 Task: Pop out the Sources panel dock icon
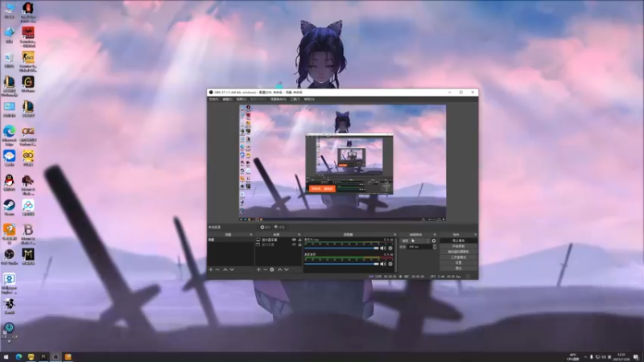(299, 235)
